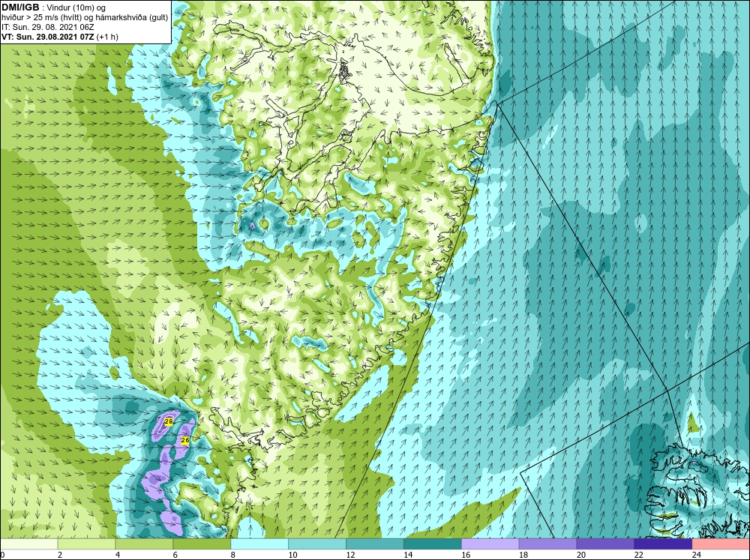Click the legend scale label '12'
This screenshot has height=560, width=750.
[x=350, y=555]
